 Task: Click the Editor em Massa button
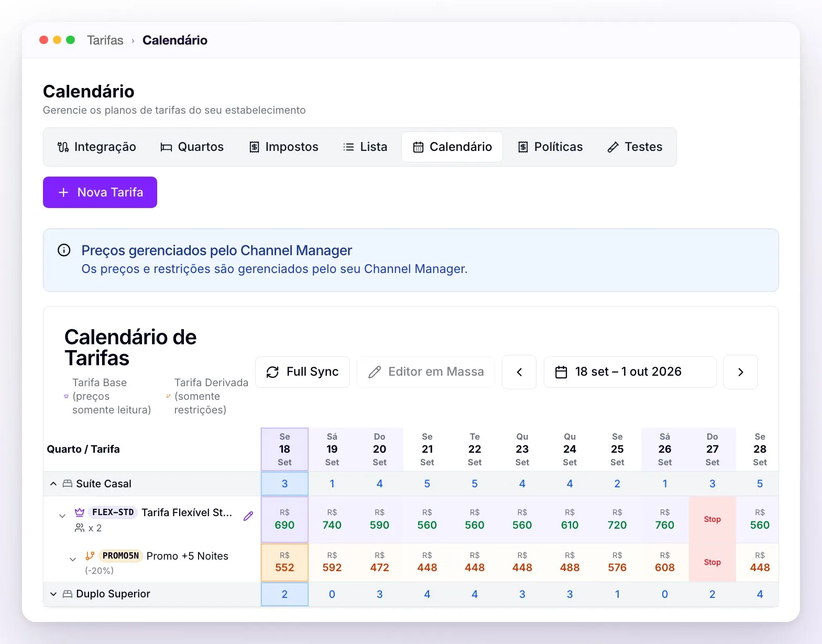tap(426, 372)
